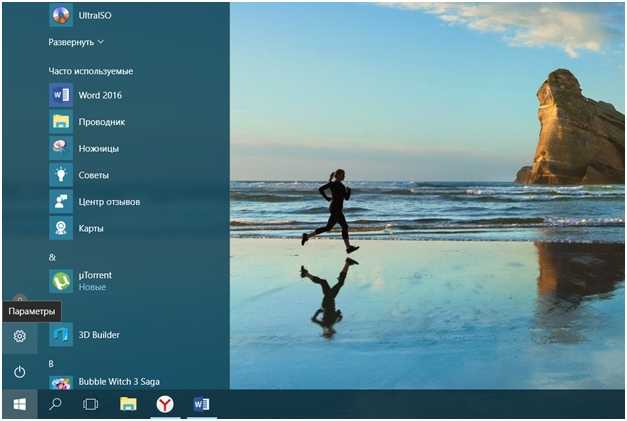Click the Часто используемые section header
The image size is (627, 421).
[x=91, y=71]
